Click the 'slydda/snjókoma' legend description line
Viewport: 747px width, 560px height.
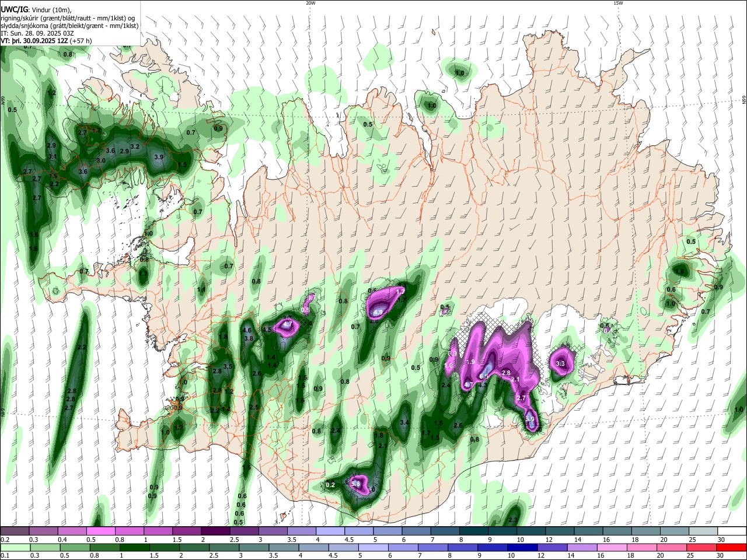click(x=69, y=26)
